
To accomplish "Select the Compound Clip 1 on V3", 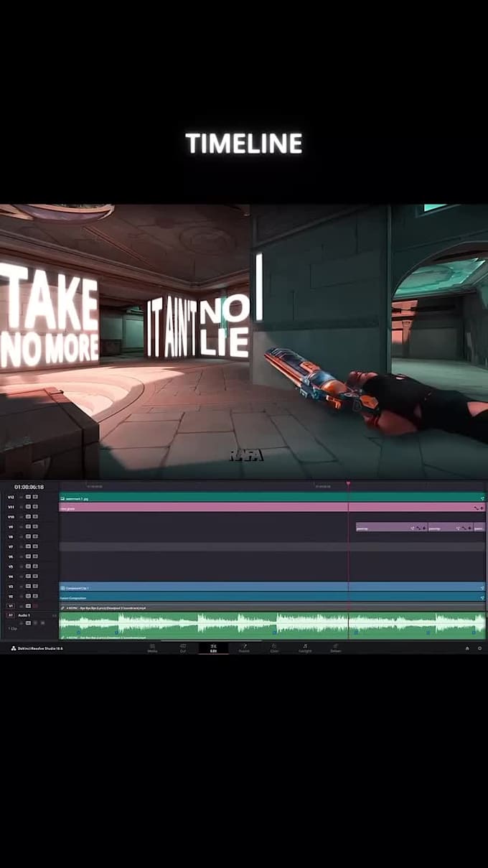I will [272, 587].
